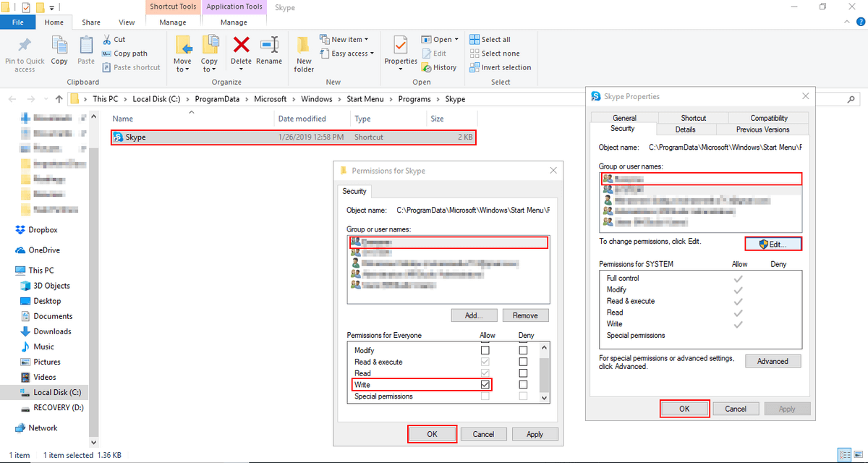Click the Up arrow navigation button
868x463 pixels.
(59, 99)
